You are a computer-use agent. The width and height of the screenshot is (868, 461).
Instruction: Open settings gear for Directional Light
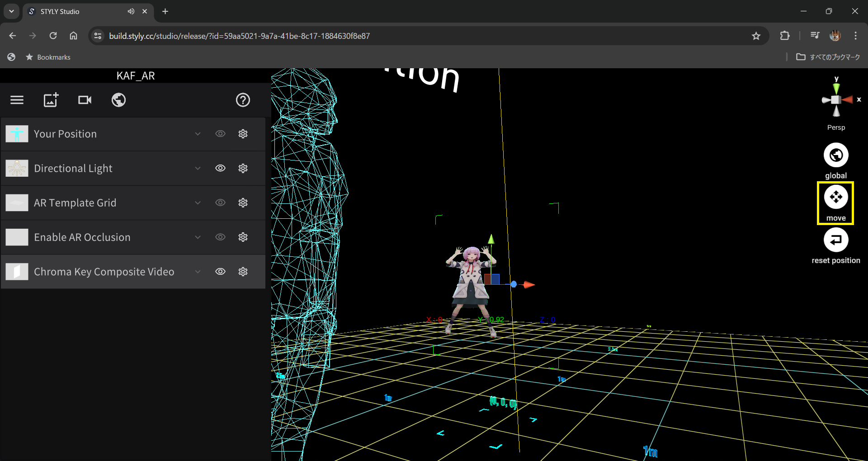pyautogui.click(x=243, y=168)
